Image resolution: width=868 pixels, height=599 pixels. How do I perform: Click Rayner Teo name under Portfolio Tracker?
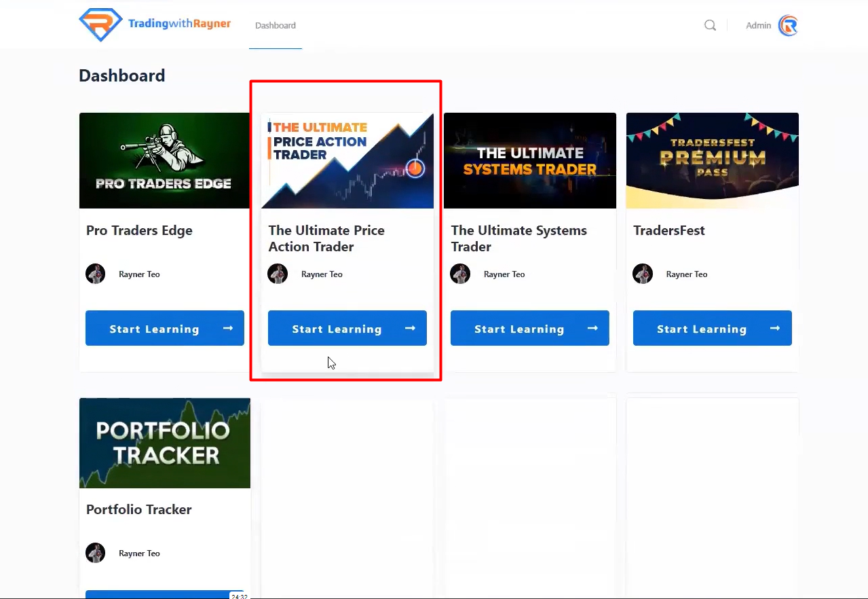(139, 553)
